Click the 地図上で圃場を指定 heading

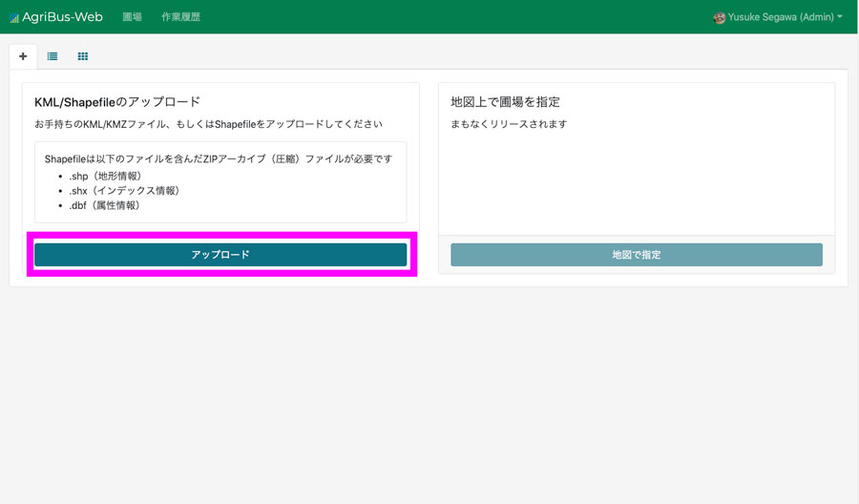pyautogui.click(x=505, y=102)
